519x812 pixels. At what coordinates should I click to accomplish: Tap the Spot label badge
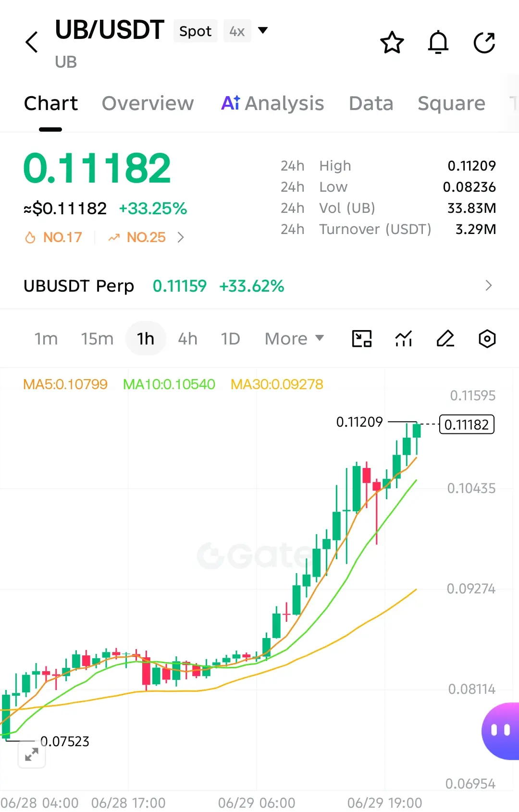[x=196, y=31]
